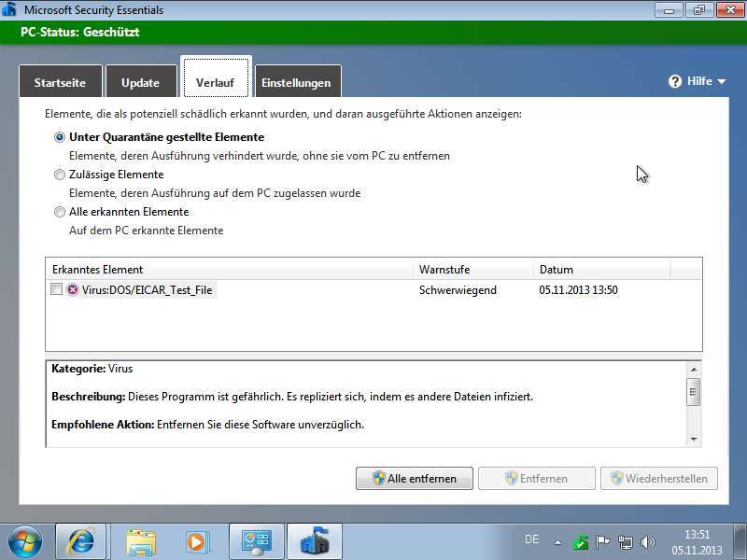Open the Action Center flag icon

pos(602,542)
